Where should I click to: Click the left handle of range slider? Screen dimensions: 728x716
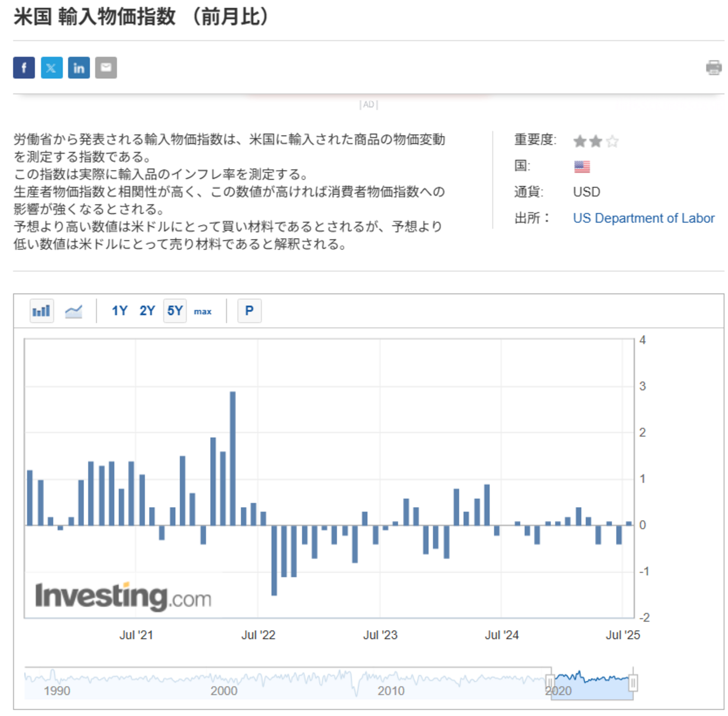(x=550, y=682)
